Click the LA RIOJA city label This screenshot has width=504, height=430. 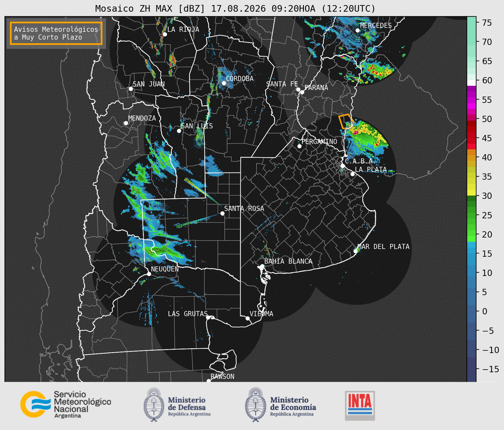click(183, 29)
